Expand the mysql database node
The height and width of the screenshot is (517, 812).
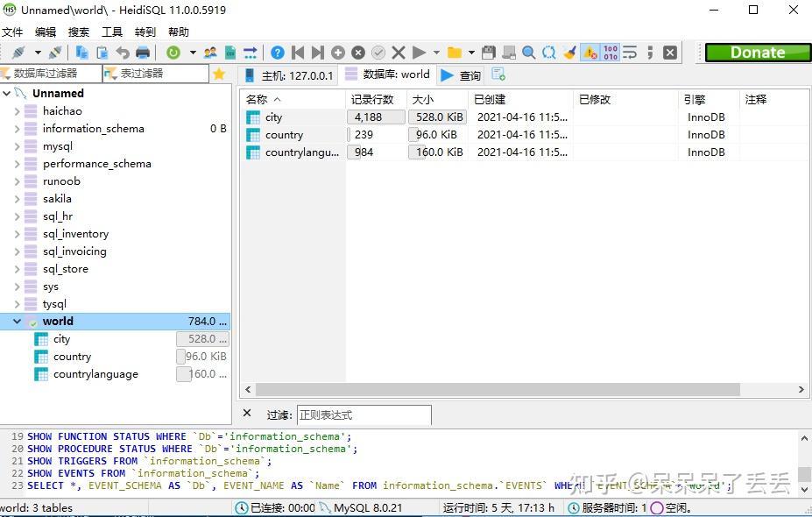(19, 145)
